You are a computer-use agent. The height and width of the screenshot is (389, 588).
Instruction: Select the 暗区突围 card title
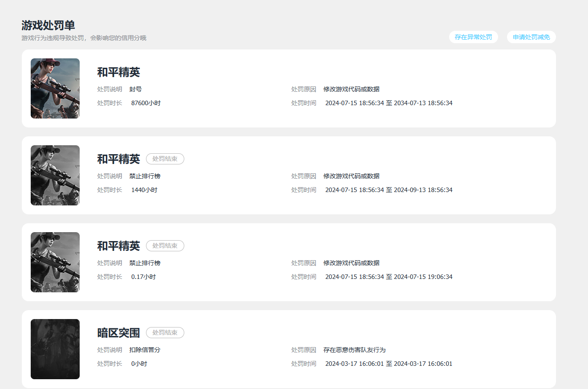pos(118,333)
